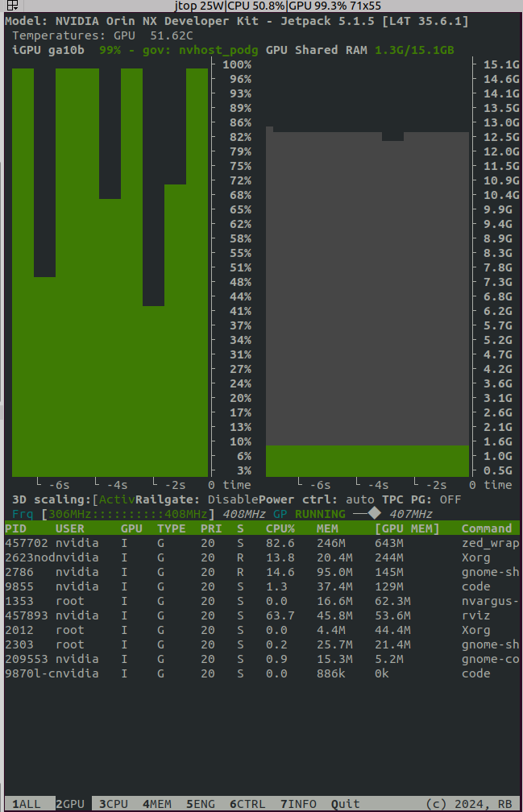This screenshot has width=523, height=812.
Task: Click the 100% label on GPU graph axis
Action: tap(237, 64)
